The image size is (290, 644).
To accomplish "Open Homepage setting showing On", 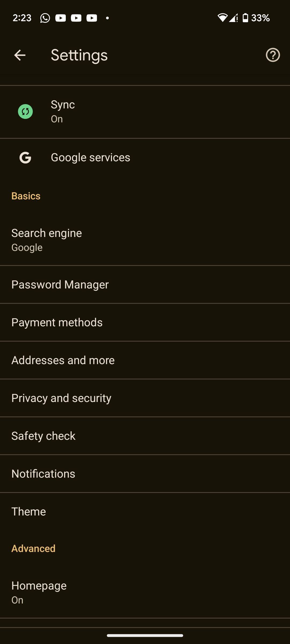I will (145, 592).
